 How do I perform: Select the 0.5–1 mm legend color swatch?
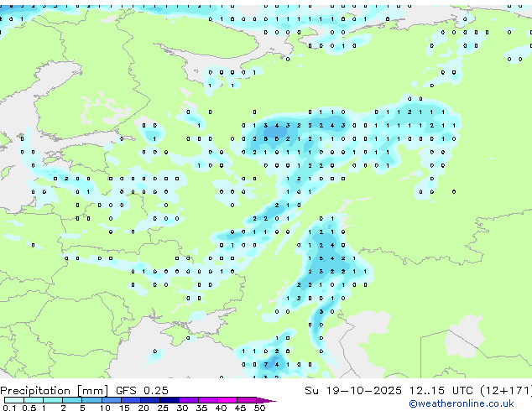(x=34, y=400)
